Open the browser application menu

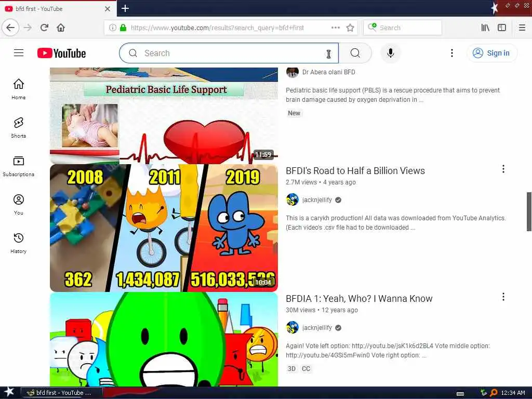tap(522, 28)
